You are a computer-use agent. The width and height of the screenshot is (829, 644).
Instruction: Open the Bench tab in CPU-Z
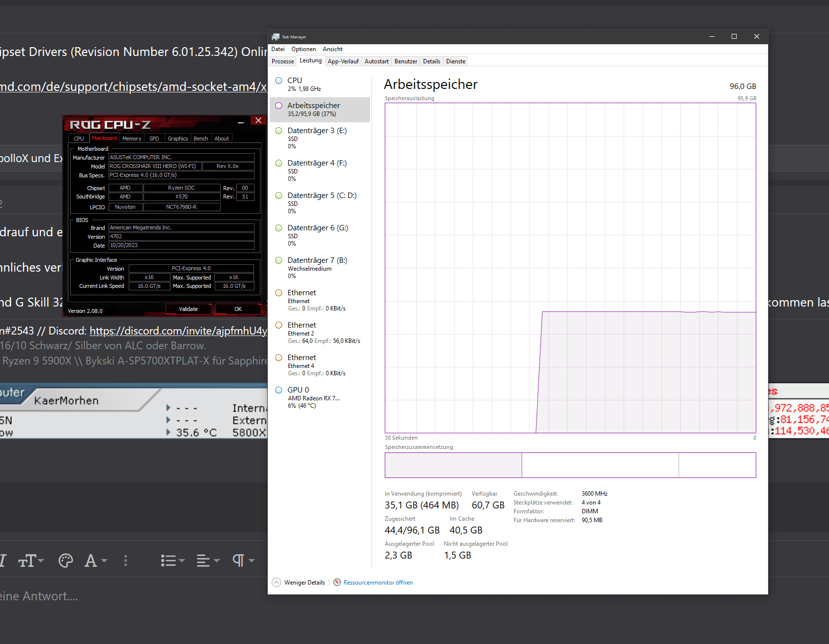pyautogui.click(x=200, y=139)
